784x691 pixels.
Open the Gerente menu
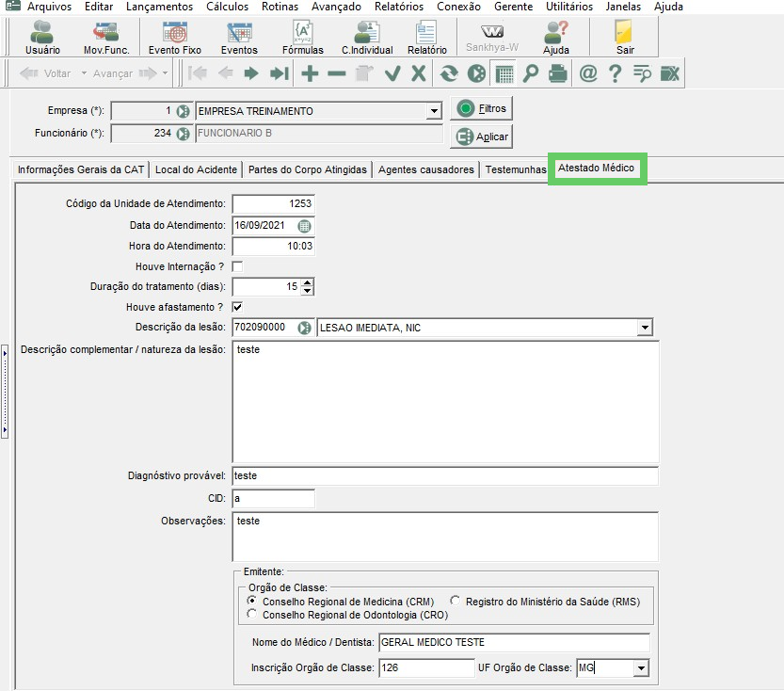513,7
